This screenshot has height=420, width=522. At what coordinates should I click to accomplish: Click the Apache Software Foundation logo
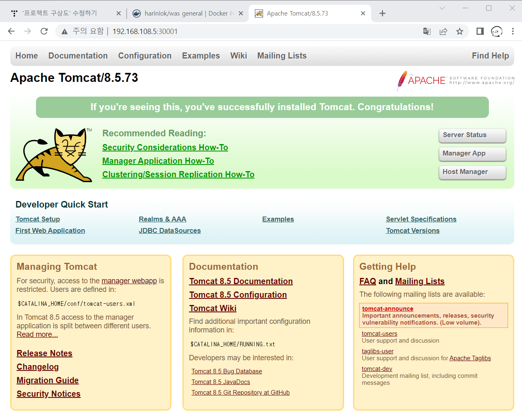click(456, 80)
